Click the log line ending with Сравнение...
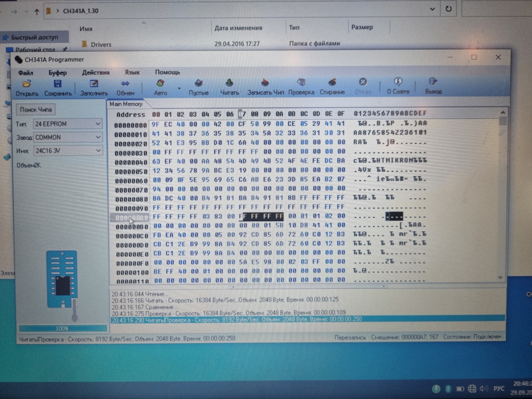This screenshot has height=399, width=532. [144, 306]
